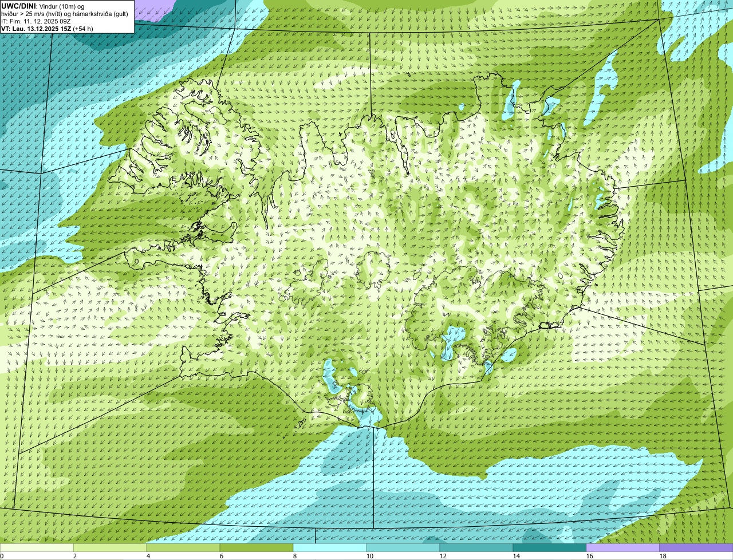Click the legend scale label '12'

tap(443, 556)
